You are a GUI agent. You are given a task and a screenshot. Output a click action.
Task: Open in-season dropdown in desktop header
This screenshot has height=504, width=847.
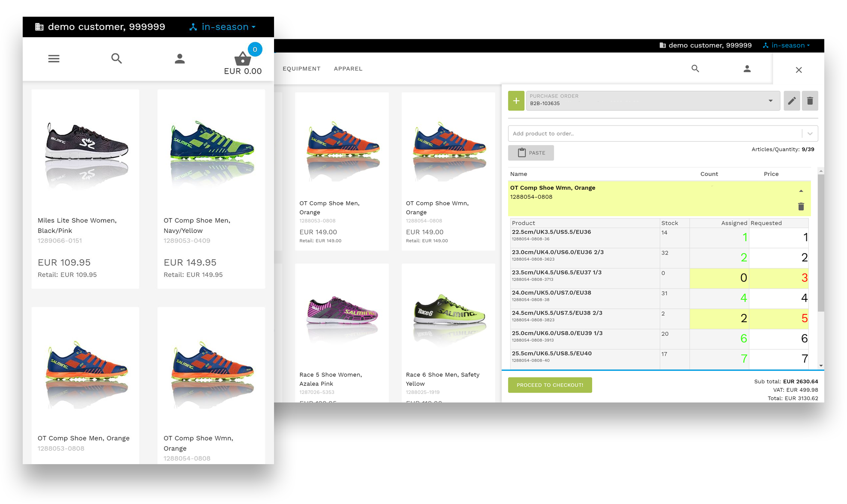point(786,45)
